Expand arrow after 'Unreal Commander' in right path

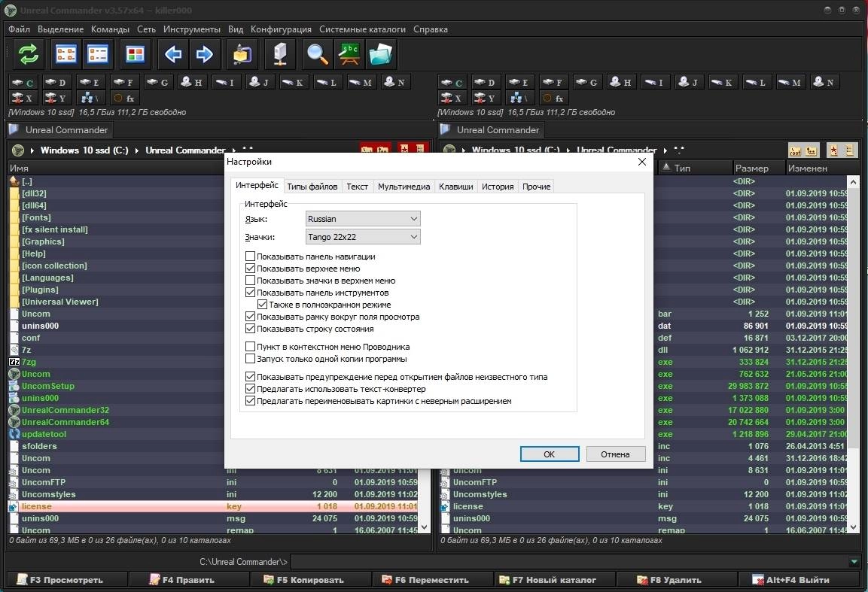click(665, 150)
